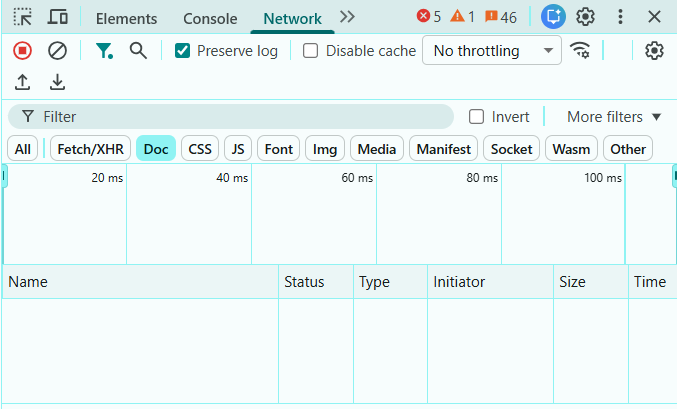The width and height of the screenshot is (677, 409).
Task: Stop recording network log
Action: 22,51
